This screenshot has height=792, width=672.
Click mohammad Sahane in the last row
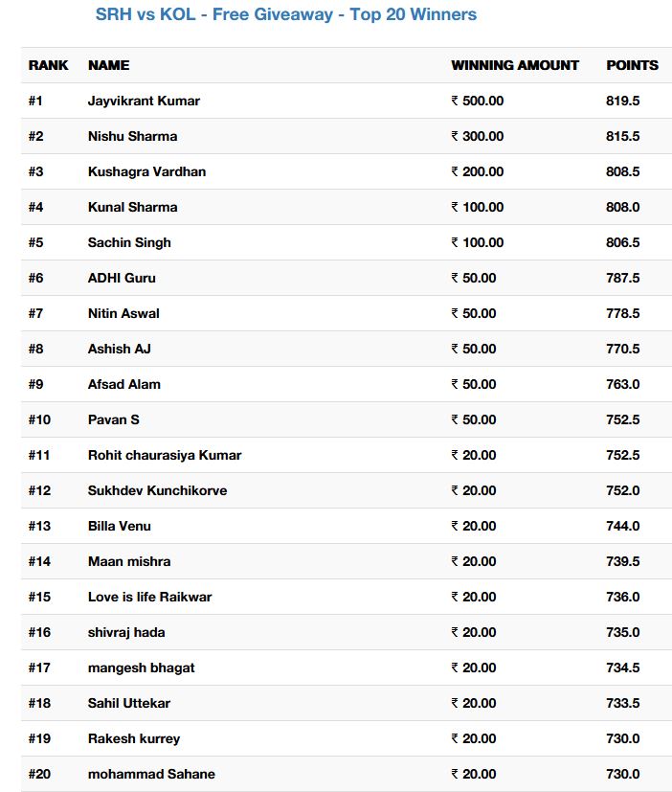click(151, 774)
